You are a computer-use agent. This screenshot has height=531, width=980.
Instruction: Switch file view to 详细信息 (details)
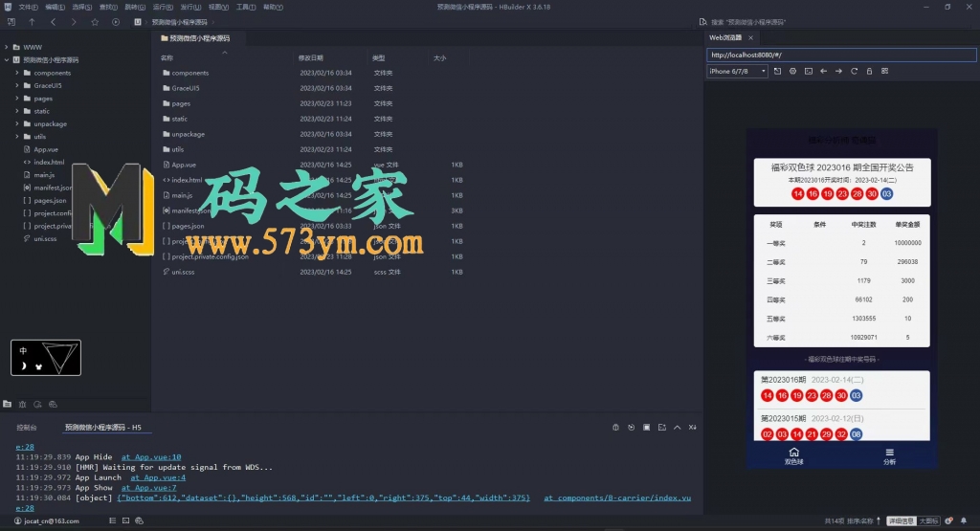[x=901, y=520]
